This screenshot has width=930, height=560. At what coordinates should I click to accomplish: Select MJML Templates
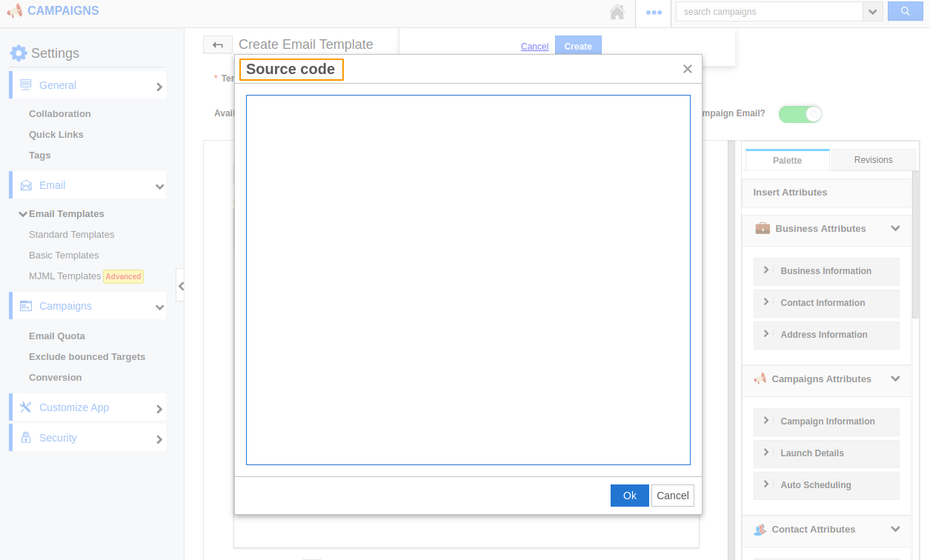pos(64,276)
